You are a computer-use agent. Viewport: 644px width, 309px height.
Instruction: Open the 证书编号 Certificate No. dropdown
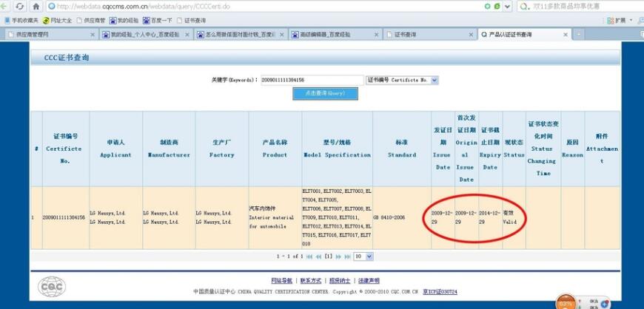pyautogui.click(x=402, y=80)
